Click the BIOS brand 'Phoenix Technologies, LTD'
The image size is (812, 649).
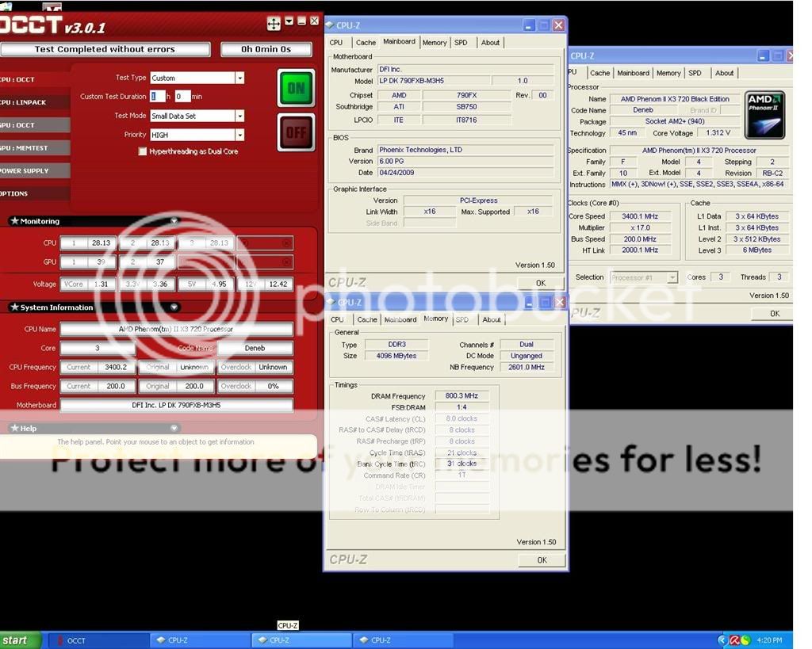465,150
